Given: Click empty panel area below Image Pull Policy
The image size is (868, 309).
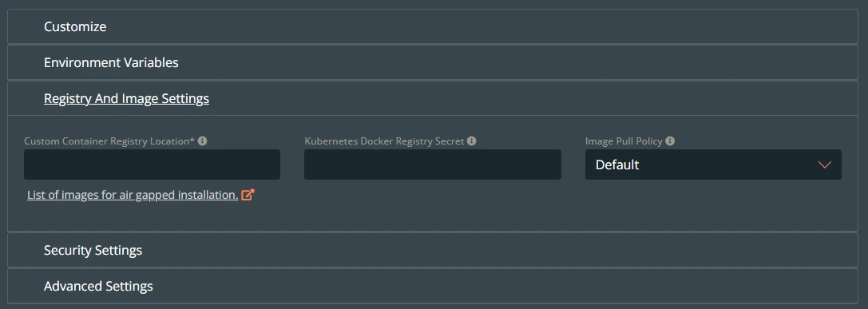Looking at the screenshot, I should 713,205.
